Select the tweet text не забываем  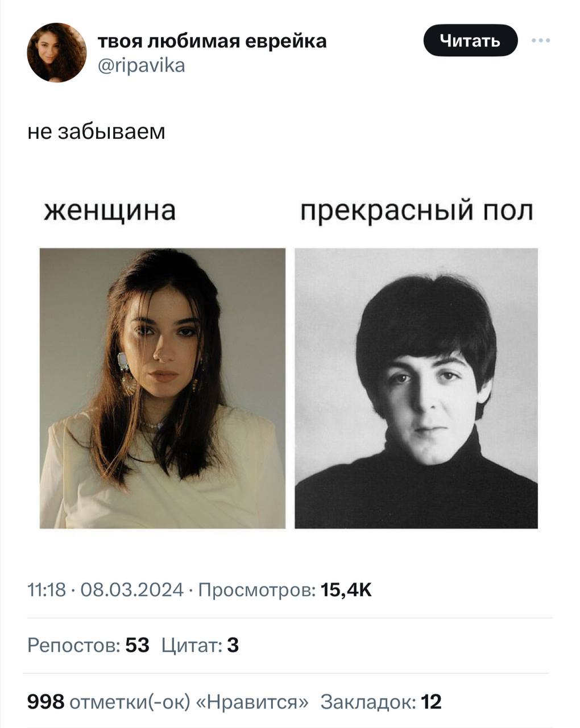coord(97,131)
